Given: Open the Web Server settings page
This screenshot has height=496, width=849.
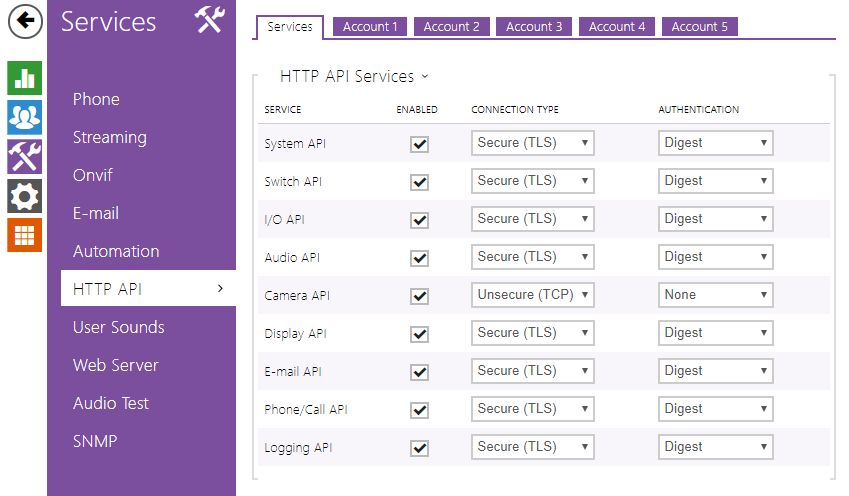Looking at the screenshot, I should pos(116,365).
